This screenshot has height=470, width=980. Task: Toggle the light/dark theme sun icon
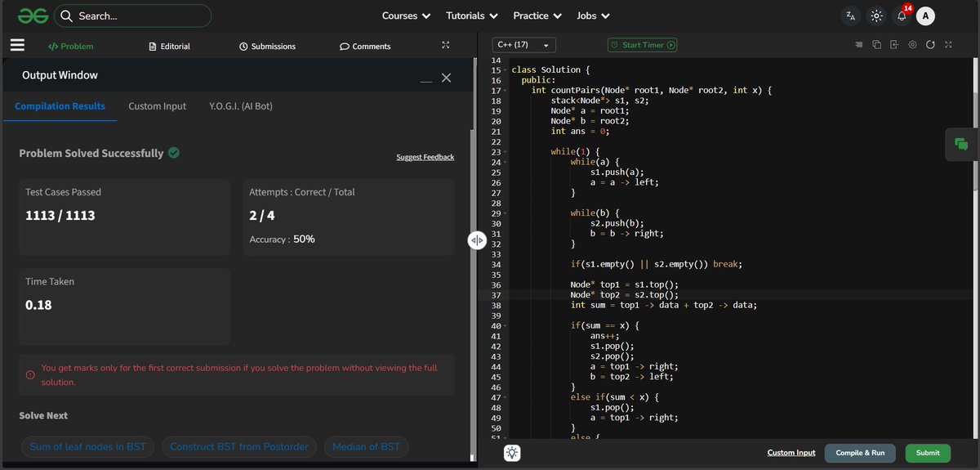point(876,16)
